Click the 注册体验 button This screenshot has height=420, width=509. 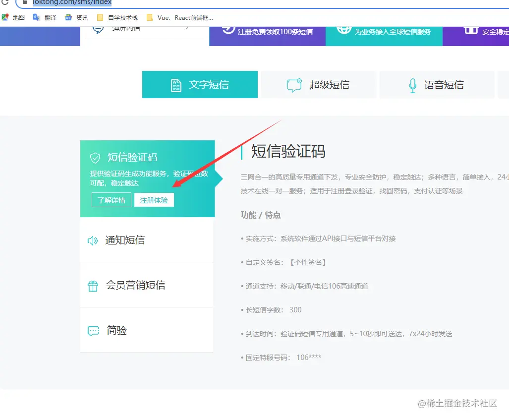pos(154,200)
